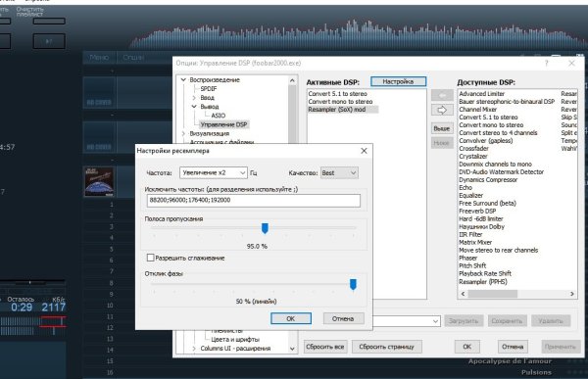Select Freeverb DSP in list
This screenshot has height=379, width=588.
click(477, 212)
